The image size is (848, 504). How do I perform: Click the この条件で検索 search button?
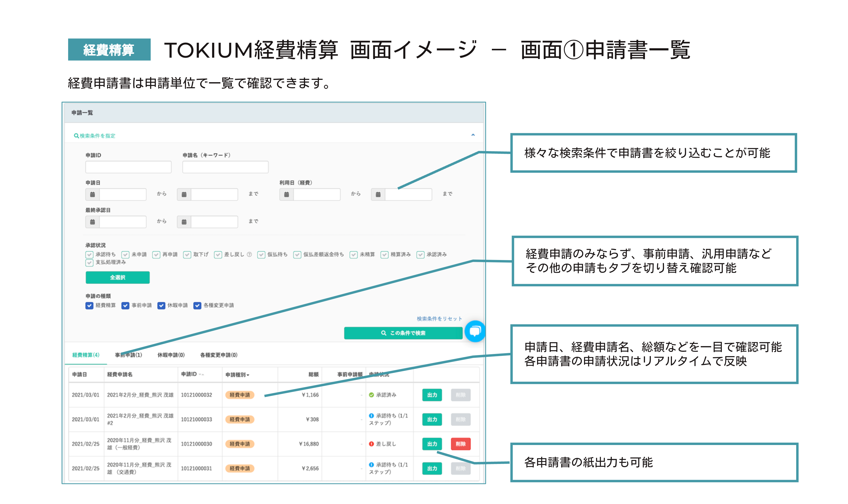(x=403, y=333)
